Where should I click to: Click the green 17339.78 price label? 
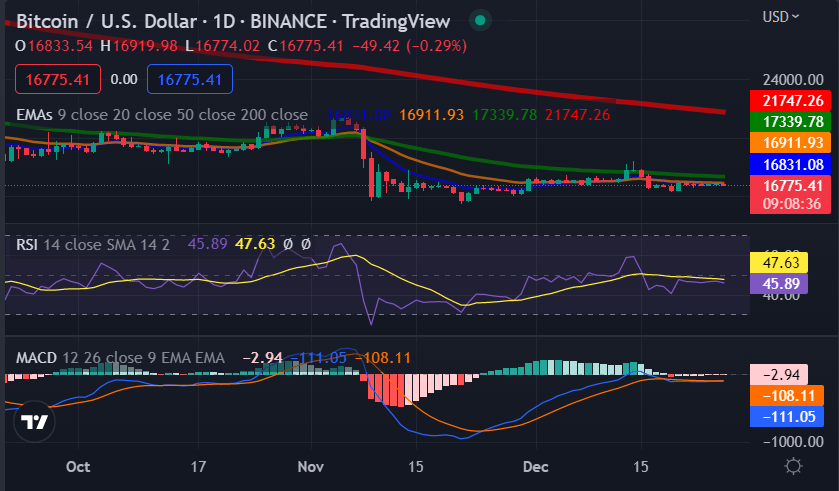coord(790,122)
